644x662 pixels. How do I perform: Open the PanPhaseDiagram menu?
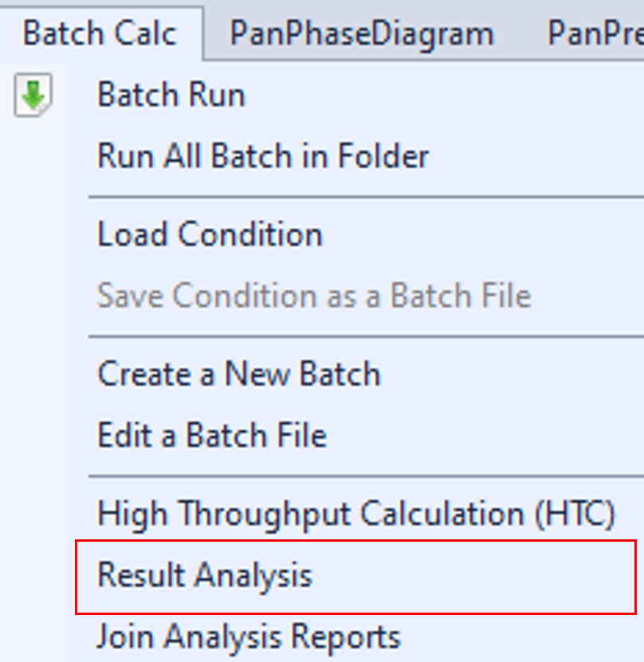click(x=361, y=34)
